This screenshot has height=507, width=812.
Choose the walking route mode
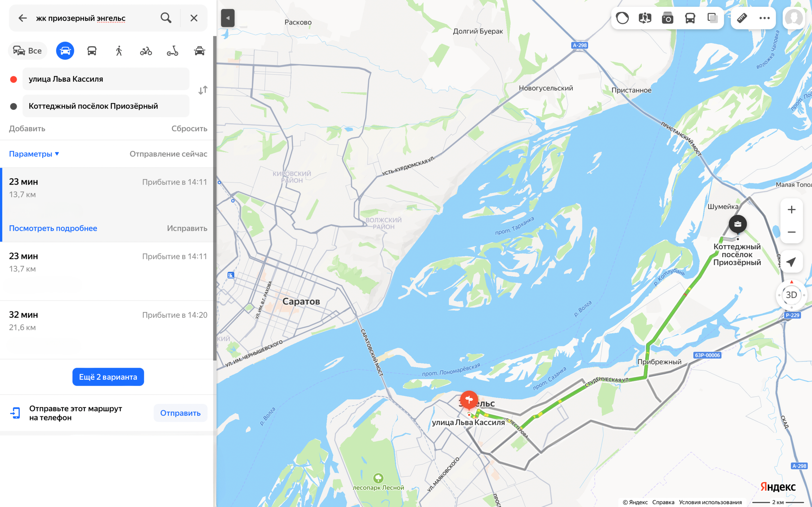[x=119, y=51]
